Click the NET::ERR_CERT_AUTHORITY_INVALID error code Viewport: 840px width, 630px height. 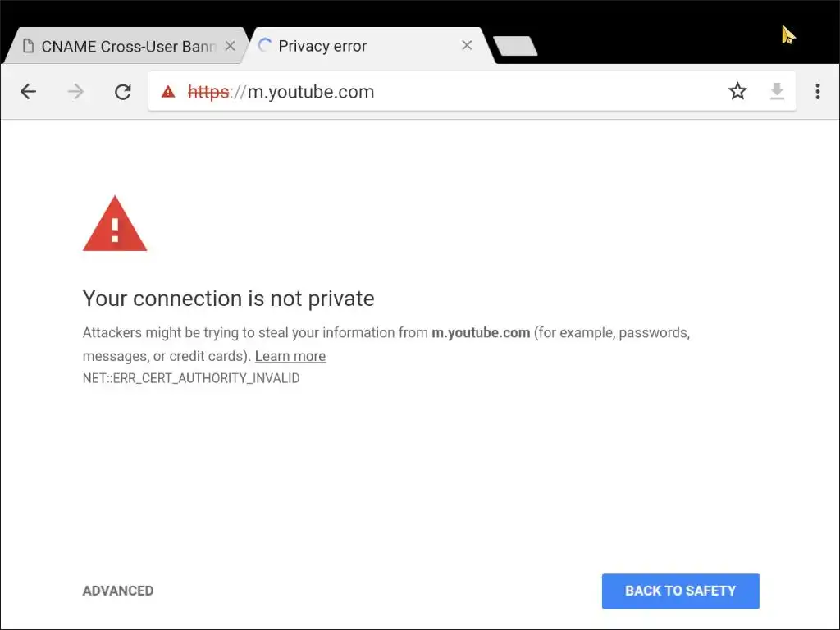click(x=191, y=378)
